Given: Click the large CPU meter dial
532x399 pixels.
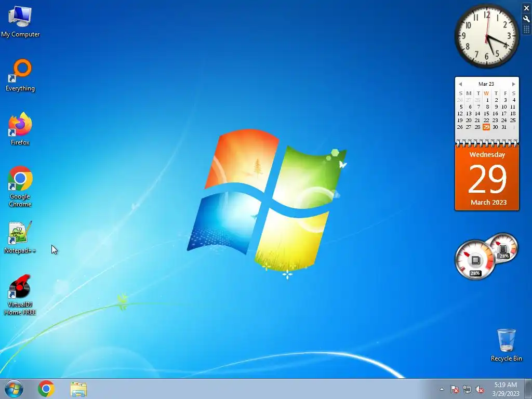Looking at the screenshot, I should pyautogui.click(x=475, y=260).
